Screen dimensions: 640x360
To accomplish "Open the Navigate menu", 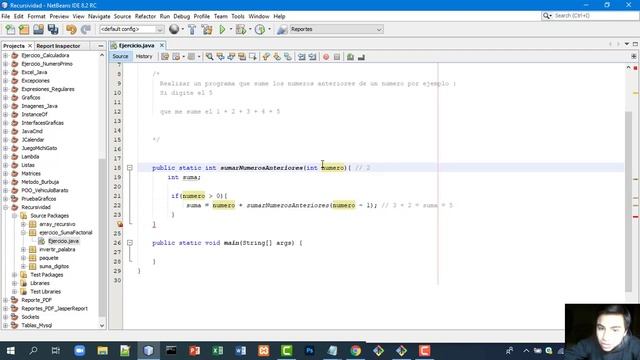I will click(99, 16).
